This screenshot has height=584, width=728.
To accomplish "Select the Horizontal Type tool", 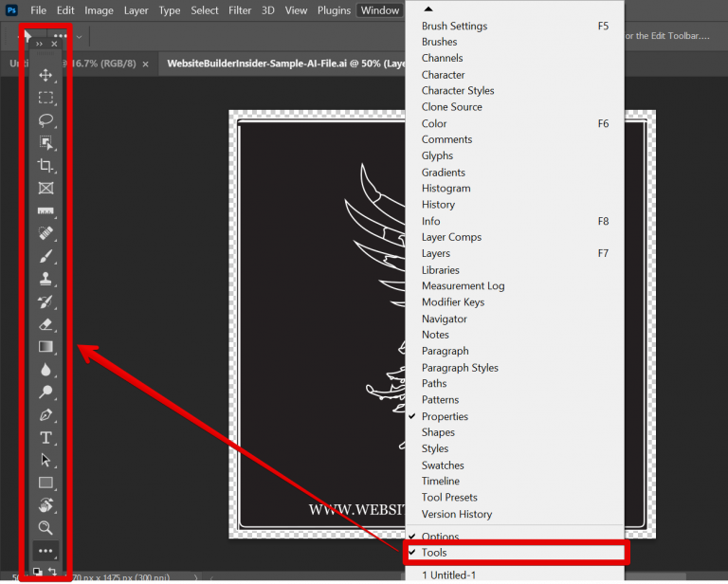I will [45, 437].
